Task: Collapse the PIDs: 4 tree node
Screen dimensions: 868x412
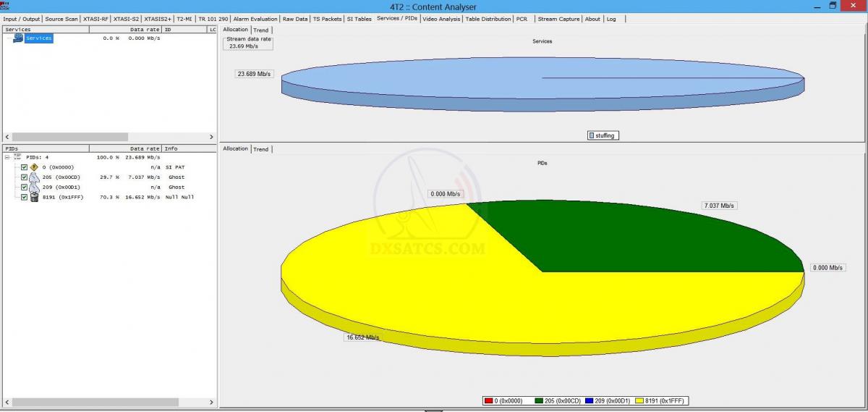Action: point(7,157)
